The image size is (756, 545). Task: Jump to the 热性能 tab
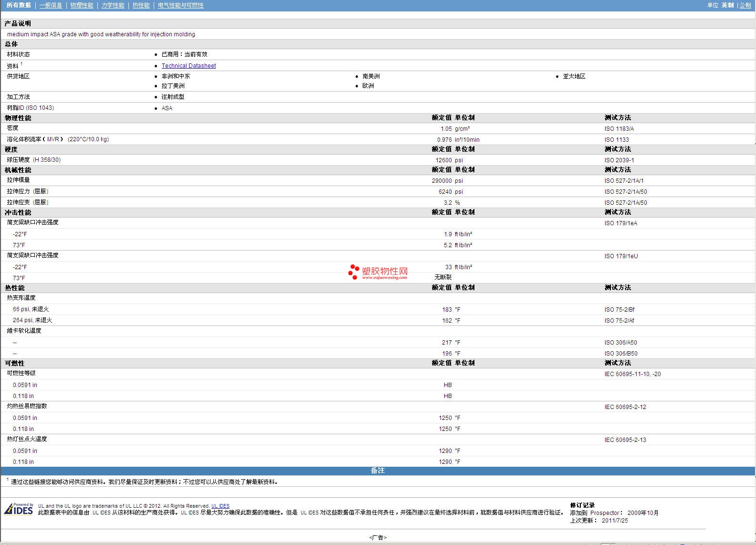point(141,5)
